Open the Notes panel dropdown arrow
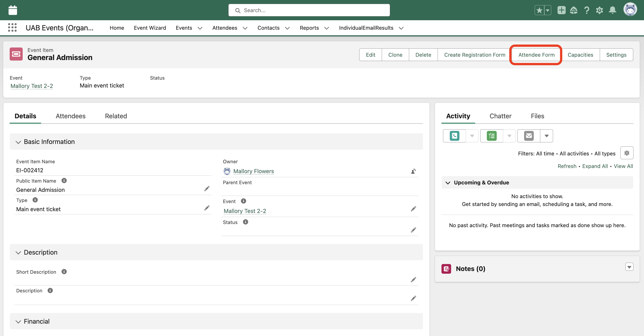 [x=629, y=267]
